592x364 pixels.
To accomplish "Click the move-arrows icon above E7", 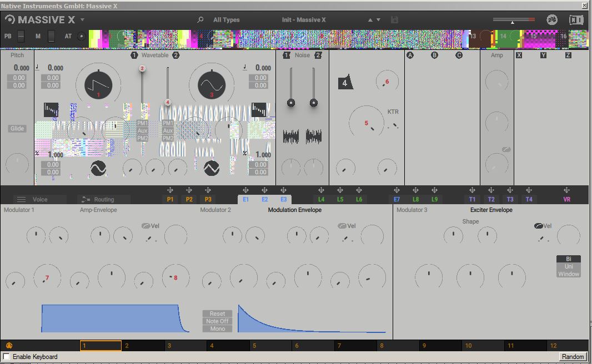I will 397,190.
